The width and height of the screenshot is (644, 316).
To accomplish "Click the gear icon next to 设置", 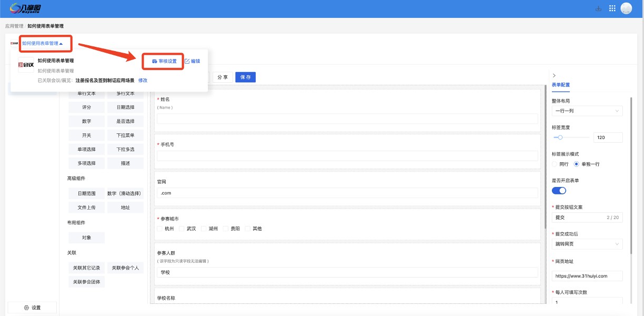I will [26, 308].
